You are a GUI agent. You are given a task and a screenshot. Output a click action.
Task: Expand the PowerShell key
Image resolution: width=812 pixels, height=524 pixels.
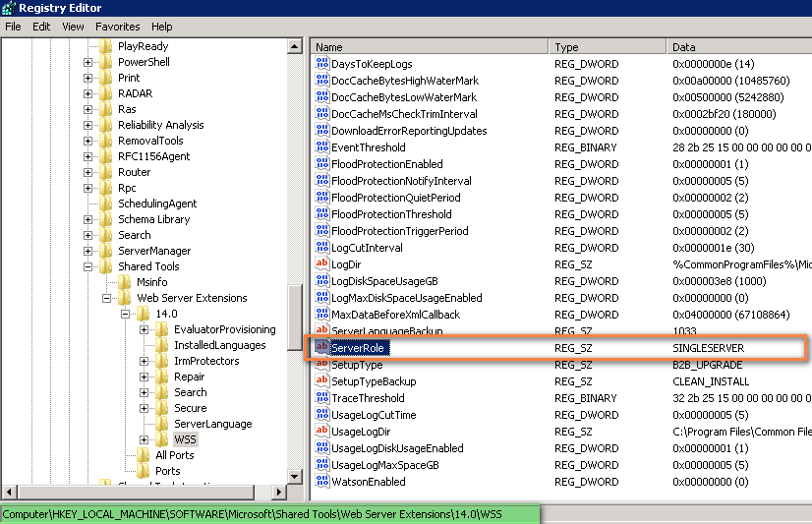click(88, 62)
